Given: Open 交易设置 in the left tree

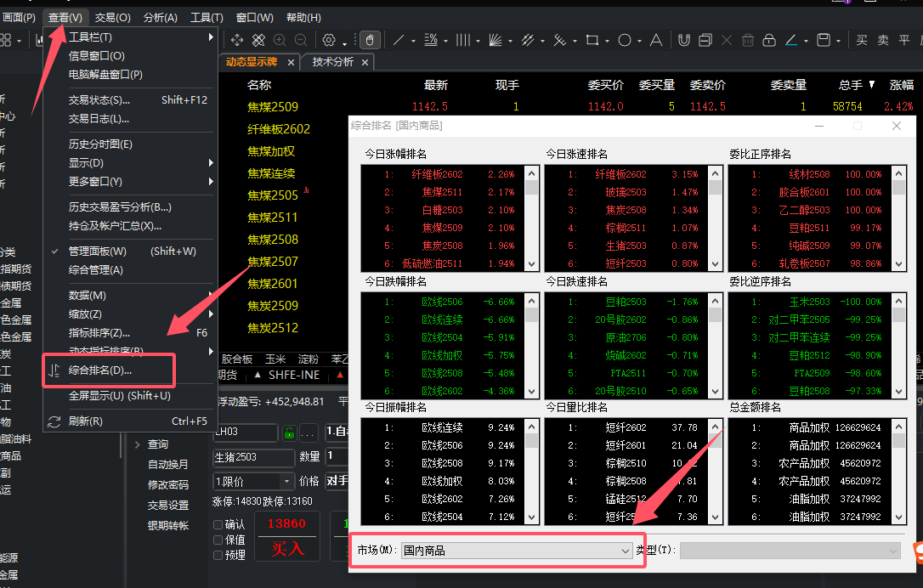Looking at the screenshot, I should tap(168, 505).
